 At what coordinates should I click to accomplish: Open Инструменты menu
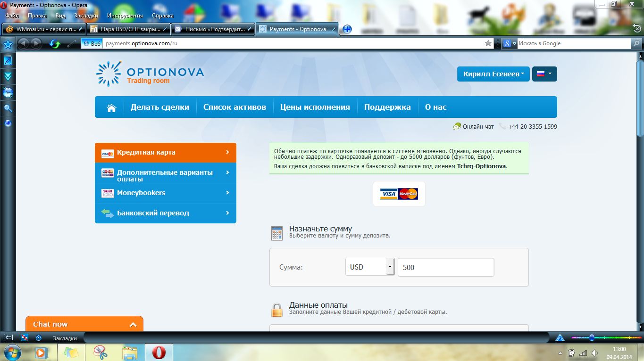pos(125,16)
